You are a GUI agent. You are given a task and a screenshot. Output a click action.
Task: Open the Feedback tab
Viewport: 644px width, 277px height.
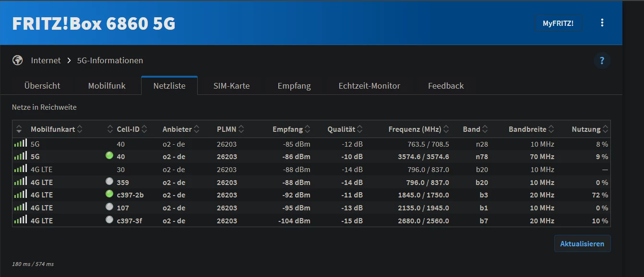pos(446,86)
